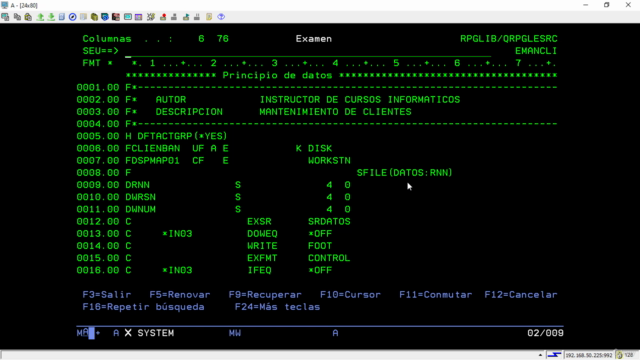Click the F12=Cancelar function key label
The height and width of the screenshot is (360, 640).
pos(521,295)
